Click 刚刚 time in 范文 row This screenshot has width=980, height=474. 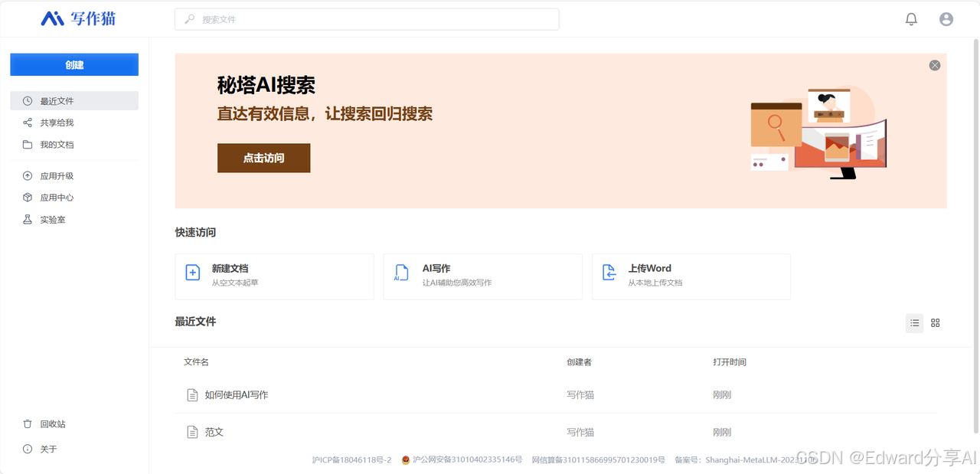click(x=722, y=433)
